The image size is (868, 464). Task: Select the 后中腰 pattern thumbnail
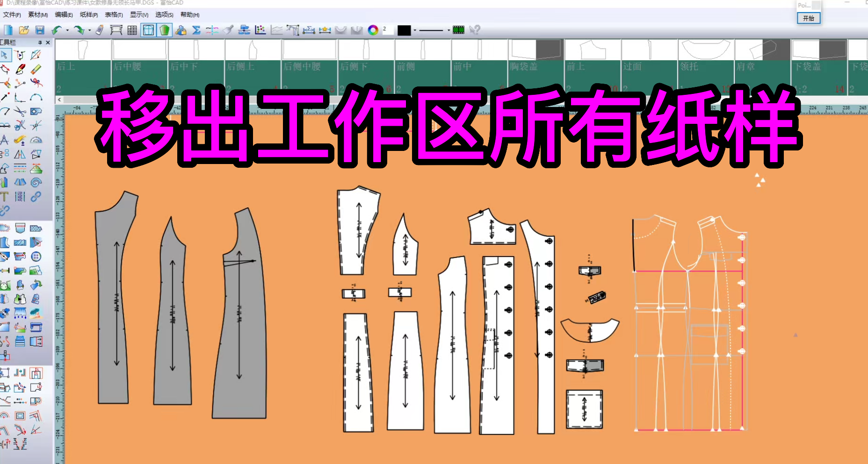pos(139,67)
